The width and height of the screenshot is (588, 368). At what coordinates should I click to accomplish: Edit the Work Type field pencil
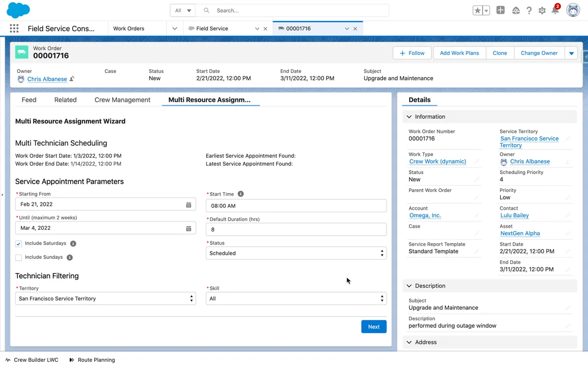[x=477, y=162]
